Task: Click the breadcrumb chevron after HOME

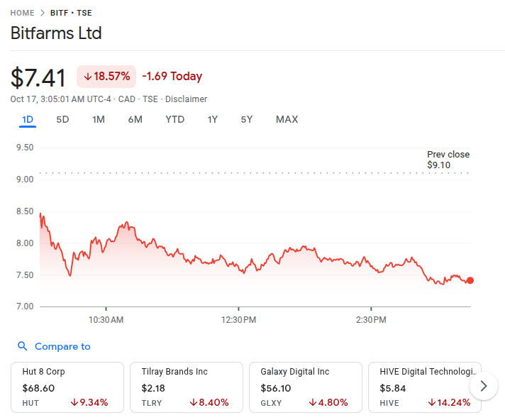Action: 43,13
